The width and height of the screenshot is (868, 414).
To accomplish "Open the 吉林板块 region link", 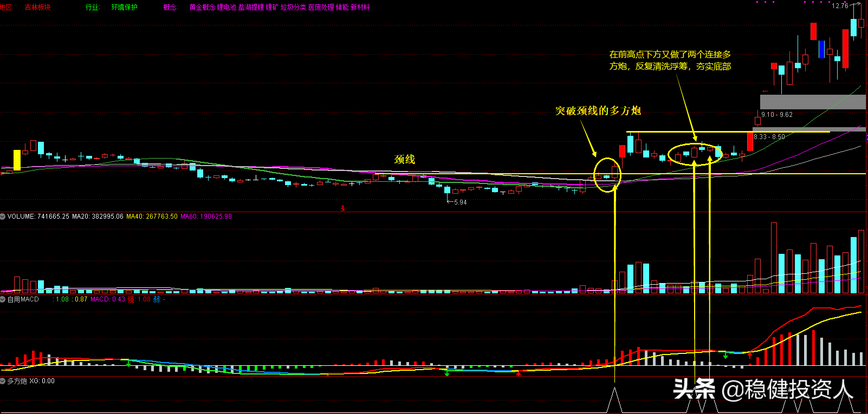I will click(37, 8).
